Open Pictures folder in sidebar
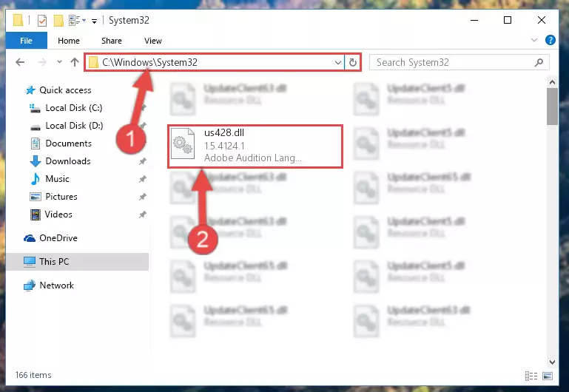The image size is (569, 392). click(61, 197)
